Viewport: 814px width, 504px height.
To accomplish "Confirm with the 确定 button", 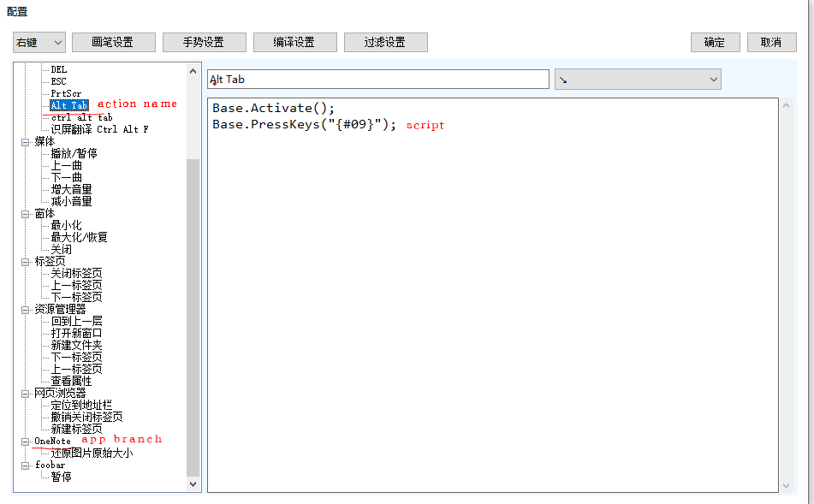I will click(715, 42).
